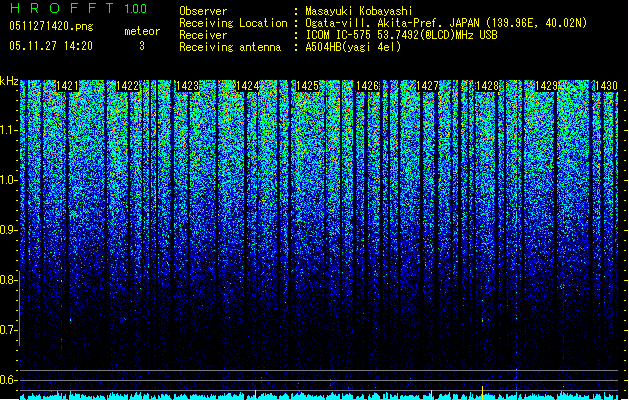Click the 1427 time marker
629x400 pixels.
point(427,86)
